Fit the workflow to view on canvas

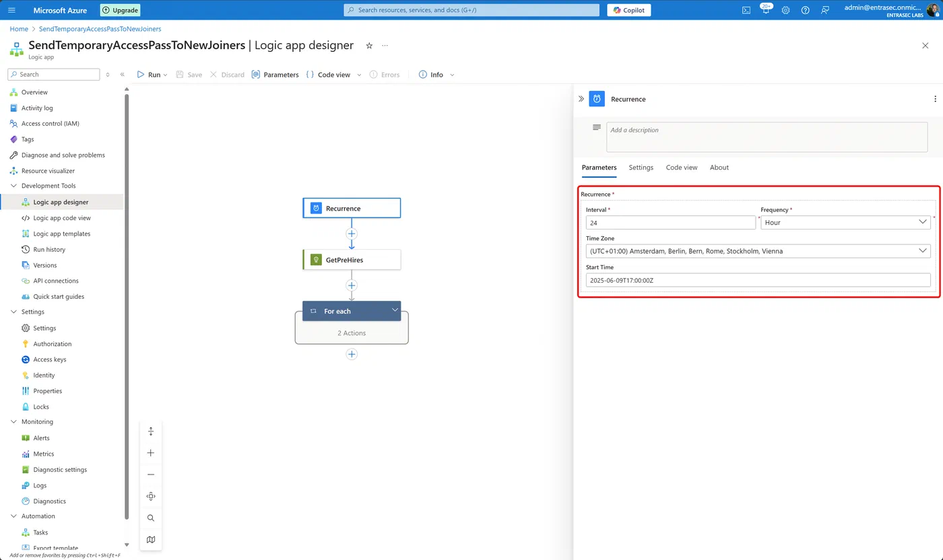pos(151,496)
